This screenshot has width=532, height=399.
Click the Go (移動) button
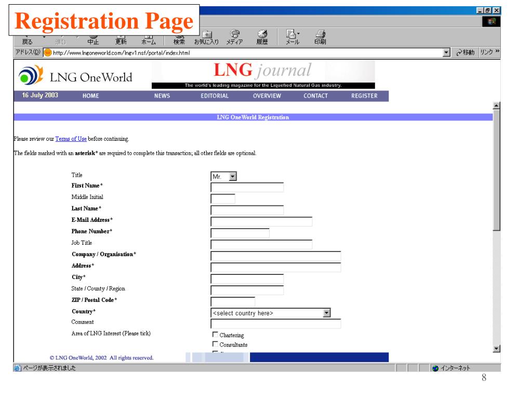point(465,52)
